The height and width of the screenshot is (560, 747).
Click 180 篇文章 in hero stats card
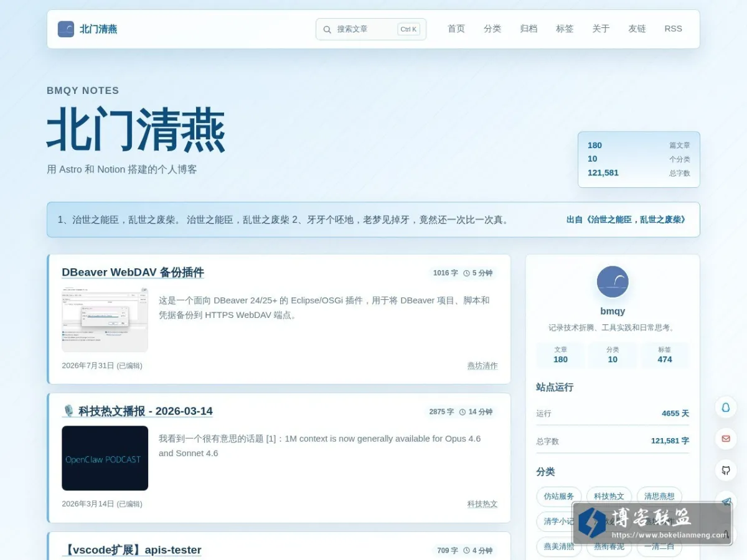(x=639, y=145)
